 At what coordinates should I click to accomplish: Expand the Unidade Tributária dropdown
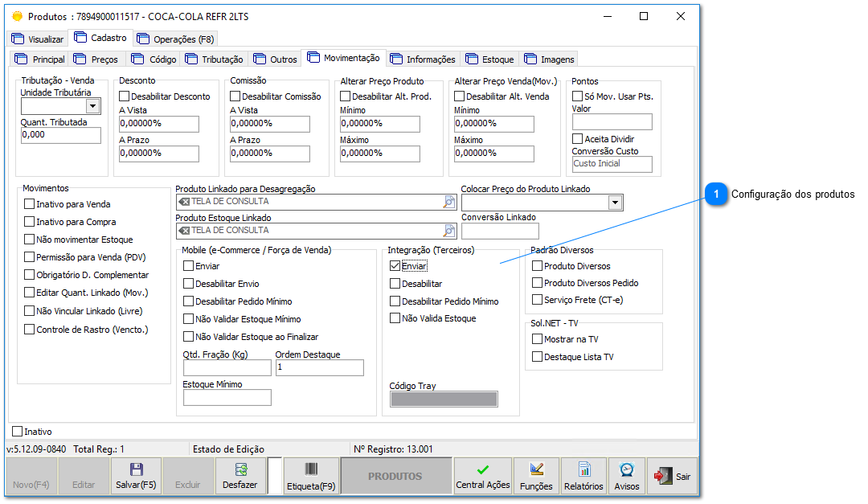(92, 106)
